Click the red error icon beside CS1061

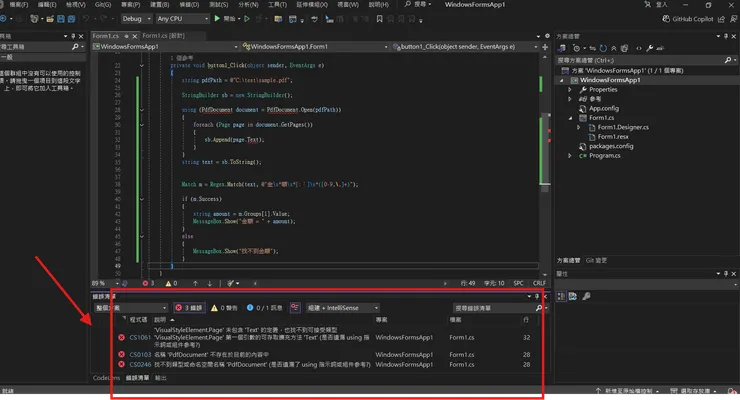(121, 338)
